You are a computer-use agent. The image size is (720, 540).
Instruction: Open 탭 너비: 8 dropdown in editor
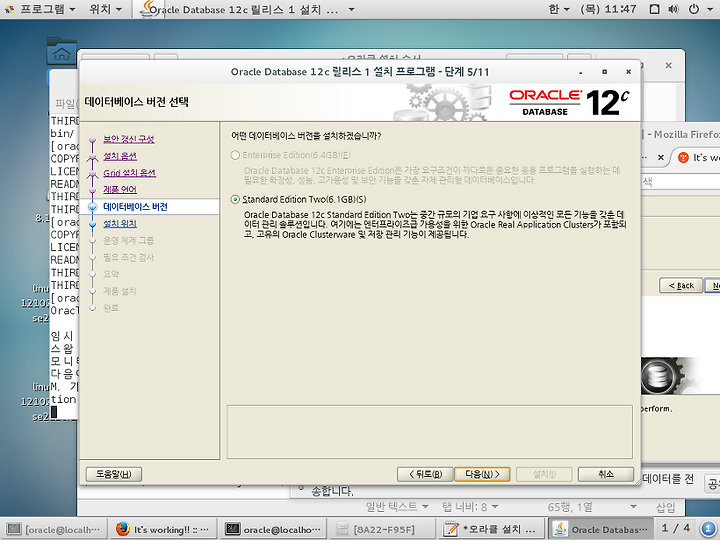[470, 507]
